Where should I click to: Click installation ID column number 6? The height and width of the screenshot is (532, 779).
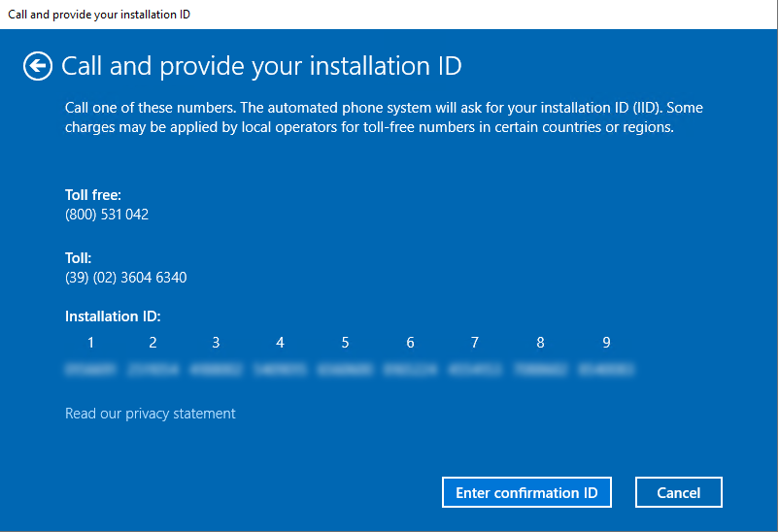(x=410, y=343)
